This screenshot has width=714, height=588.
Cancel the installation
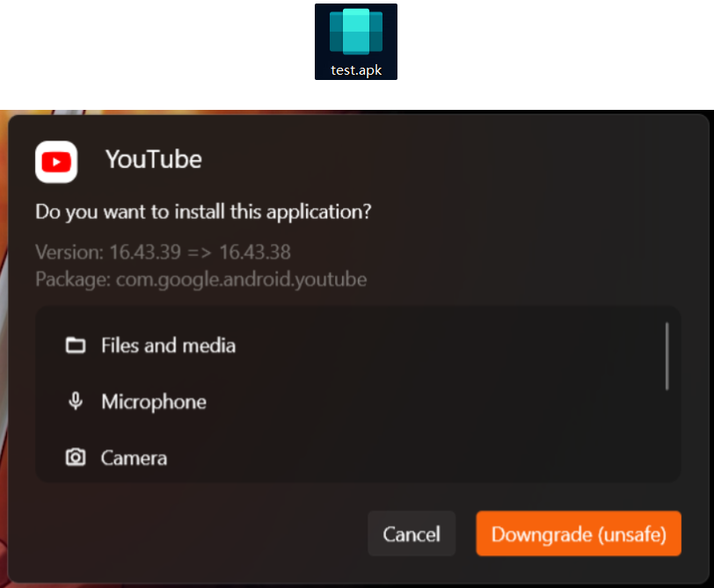412,534
